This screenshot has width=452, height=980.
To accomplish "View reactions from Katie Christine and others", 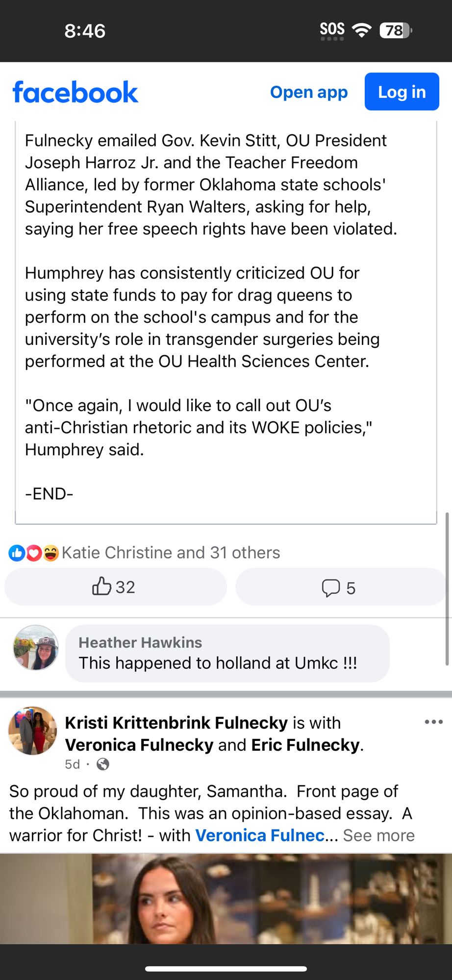I will click(171, 553).
